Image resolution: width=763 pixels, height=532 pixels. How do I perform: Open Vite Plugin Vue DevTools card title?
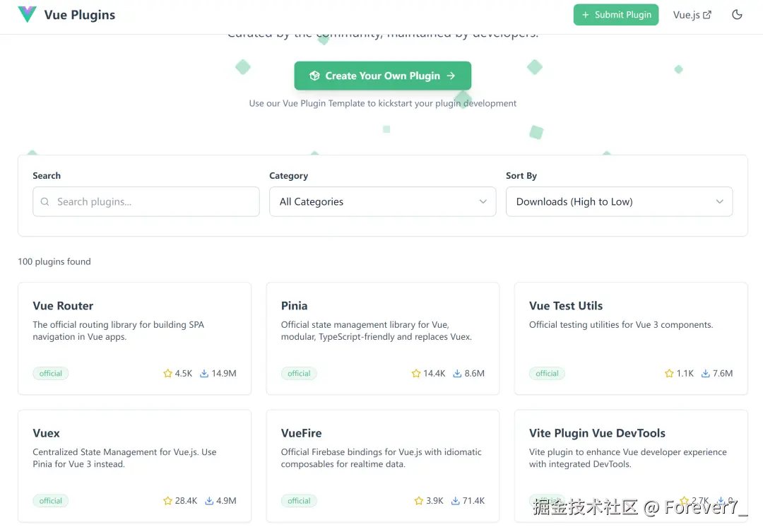597,433
